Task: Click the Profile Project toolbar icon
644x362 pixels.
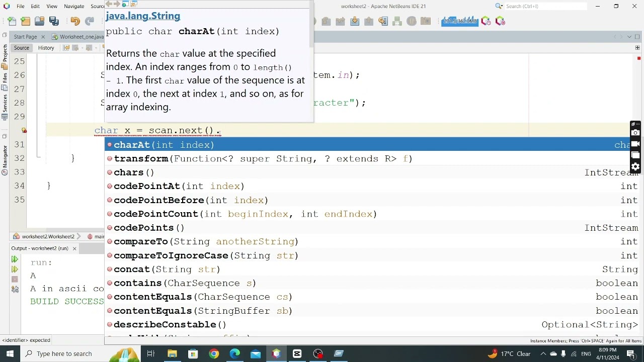Action: [x=486, y=21]
